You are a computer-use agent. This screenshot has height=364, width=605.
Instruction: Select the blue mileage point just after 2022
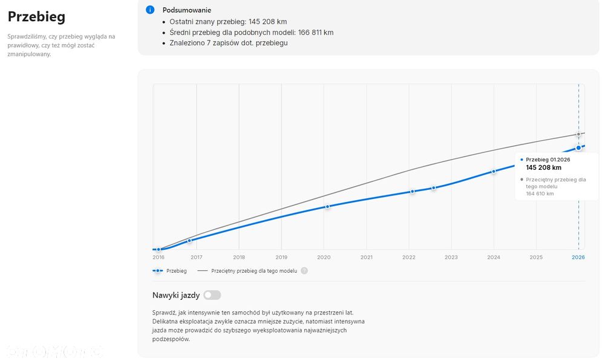pyautogui.click(x=413, y=191)
